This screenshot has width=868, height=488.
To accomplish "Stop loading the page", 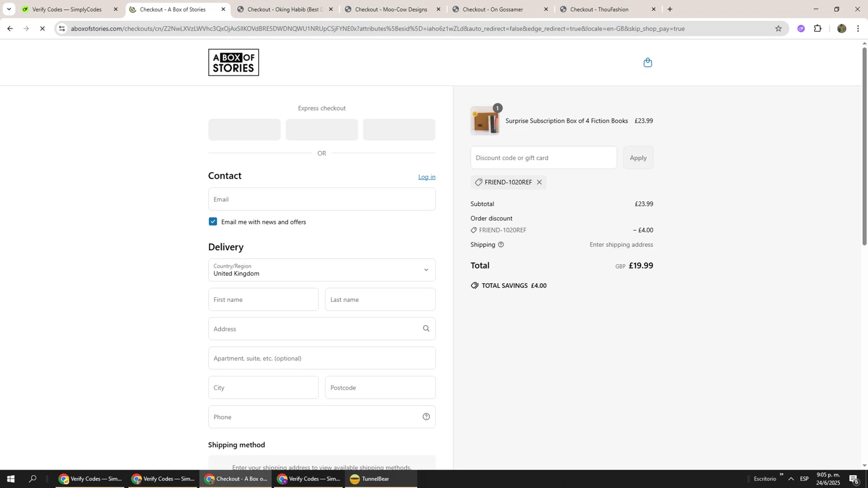I will click(x=42, y=28).
